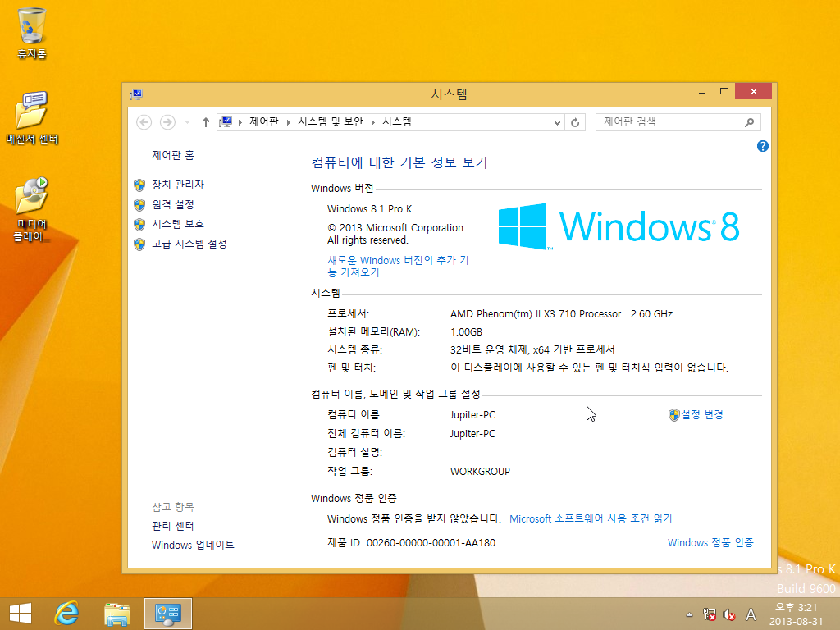Expand the chevron before 제어판 in breadcrumb
Viewport: 840px width, 630px height.
pyautogui.click(x=240, y=122)
